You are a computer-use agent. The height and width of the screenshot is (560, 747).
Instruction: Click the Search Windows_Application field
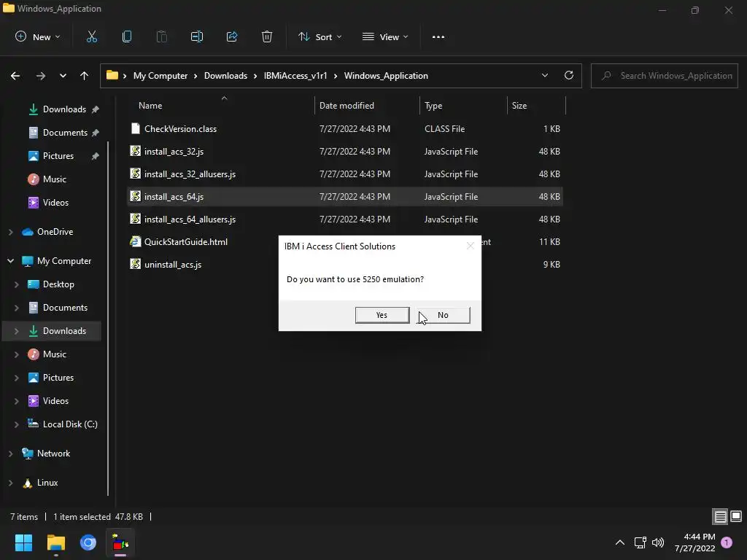point(664,76)
